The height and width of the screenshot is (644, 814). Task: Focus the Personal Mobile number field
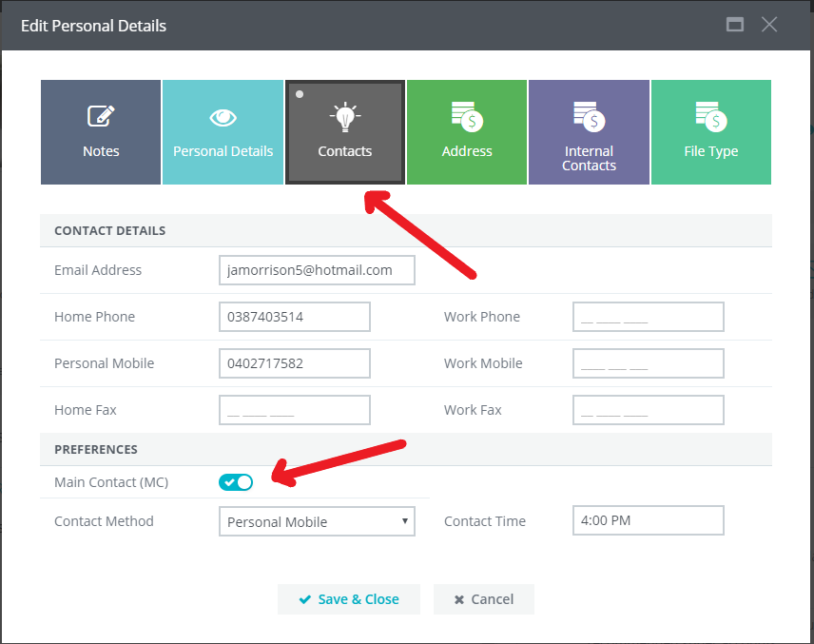coord(294,363)
